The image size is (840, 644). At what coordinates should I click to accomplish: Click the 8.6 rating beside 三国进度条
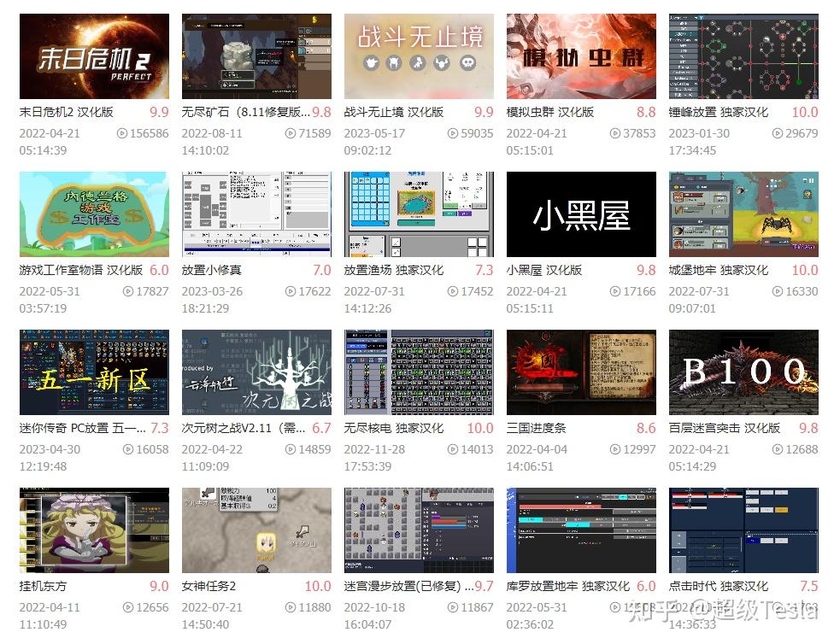[647, 427]
